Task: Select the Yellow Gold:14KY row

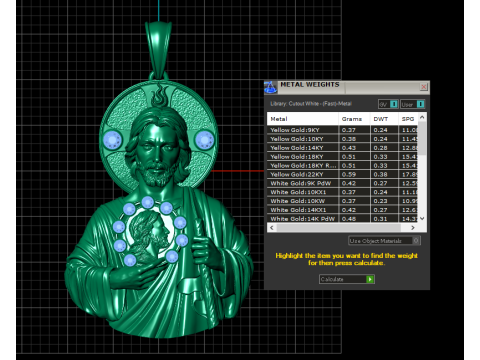Action: tap(342, 148)
